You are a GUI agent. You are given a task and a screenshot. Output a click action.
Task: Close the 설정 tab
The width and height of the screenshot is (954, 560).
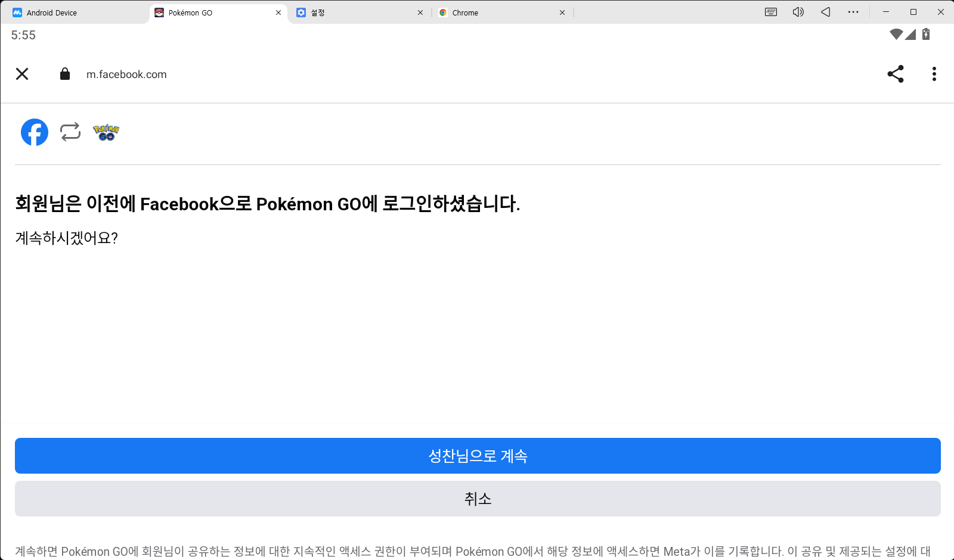(x=420, y=13)
